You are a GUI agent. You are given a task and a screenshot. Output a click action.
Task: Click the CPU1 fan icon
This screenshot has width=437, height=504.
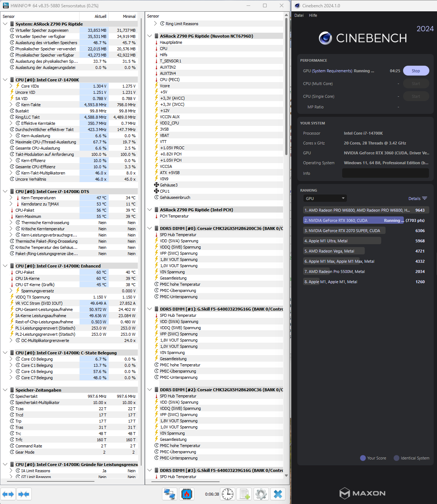tap(156, 191)
